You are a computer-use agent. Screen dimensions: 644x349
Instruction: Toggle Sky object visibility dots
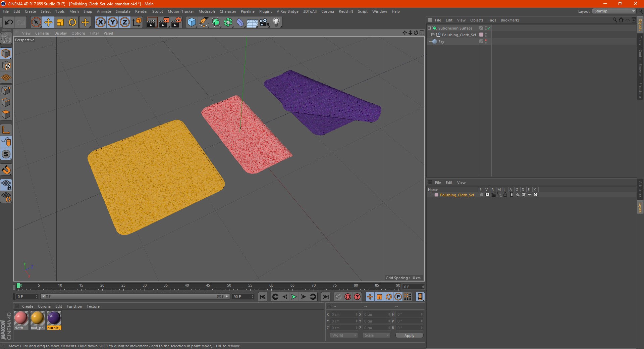[486, 42]
